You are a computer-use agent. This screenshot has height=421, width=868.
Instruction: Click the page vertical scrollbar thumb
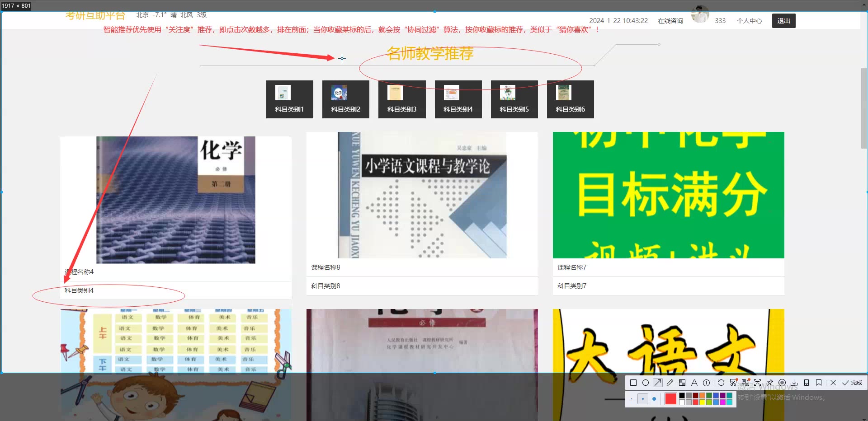[864, 108]
